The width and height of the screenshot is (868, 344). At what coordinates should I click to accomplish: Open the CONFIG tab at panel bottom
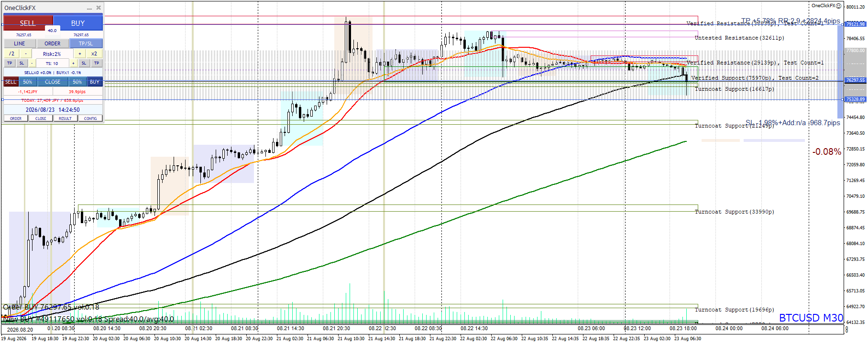tap(90, 118)
